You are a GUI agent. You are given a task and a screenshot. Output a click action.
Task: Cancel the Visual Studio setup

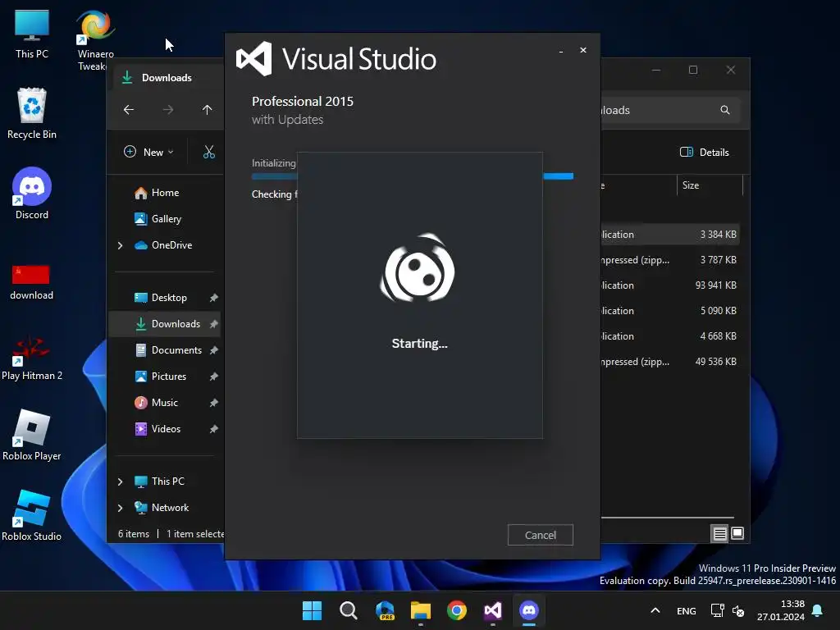click(540, 535)
